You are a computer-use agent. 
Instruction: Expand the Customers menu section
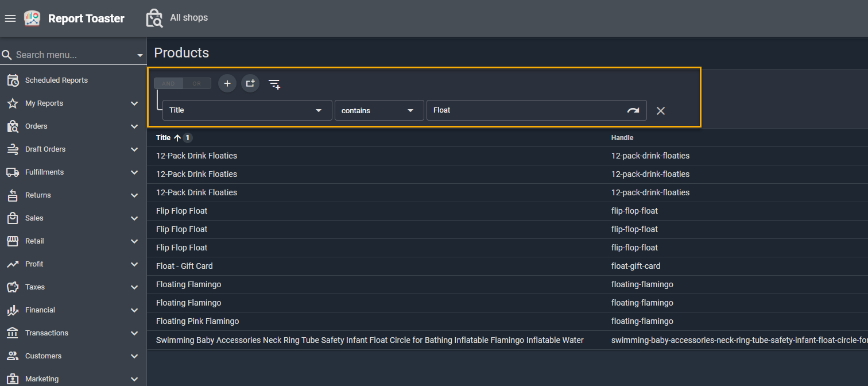coord(133,356)
